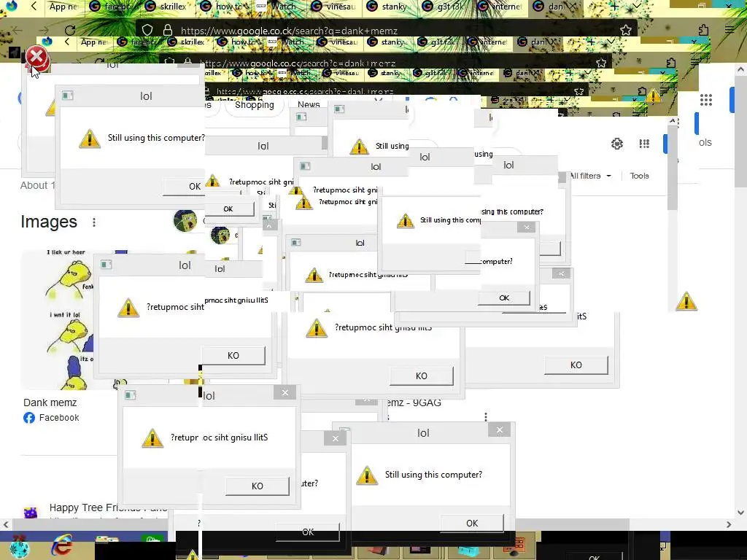The width and height of the screenshot is (747, 560).
Task: Click the Start orb on taskbar
Action: (x=19, y=547)
